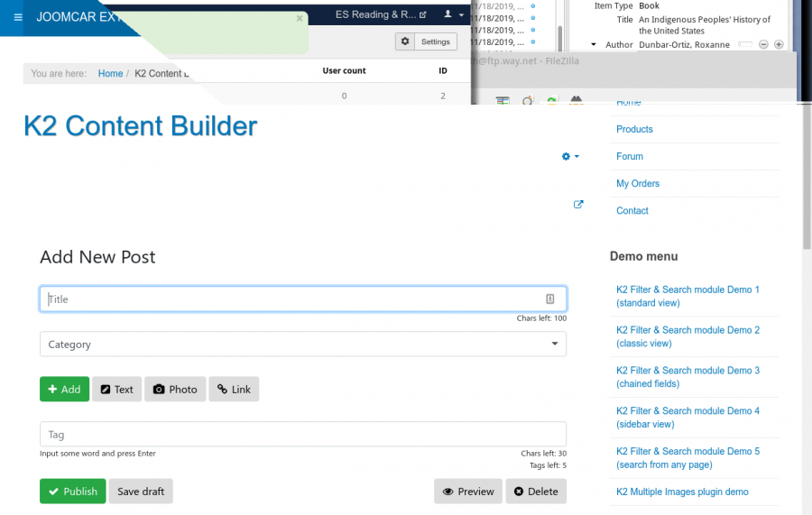Screen dimensions: 812x515
Task: Switch the author single/two field mode toggle
Action: (x=745, y=44)
